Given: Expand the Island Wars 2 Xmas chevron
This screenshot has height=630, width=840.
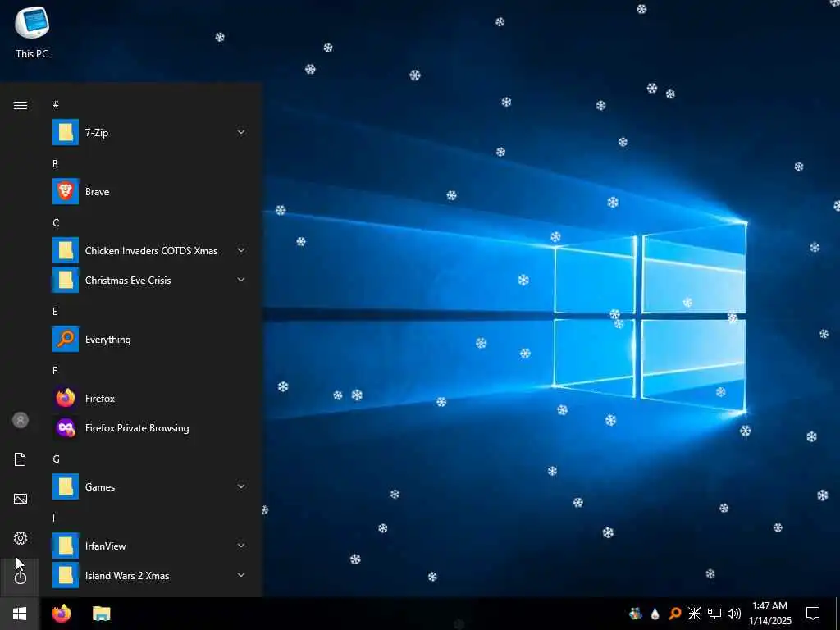Looking at the screenshot, I should (241, 575).
